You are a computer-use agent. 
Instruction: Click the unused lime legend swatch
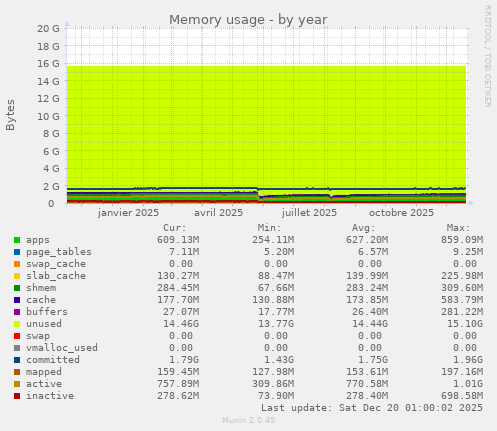17,324
